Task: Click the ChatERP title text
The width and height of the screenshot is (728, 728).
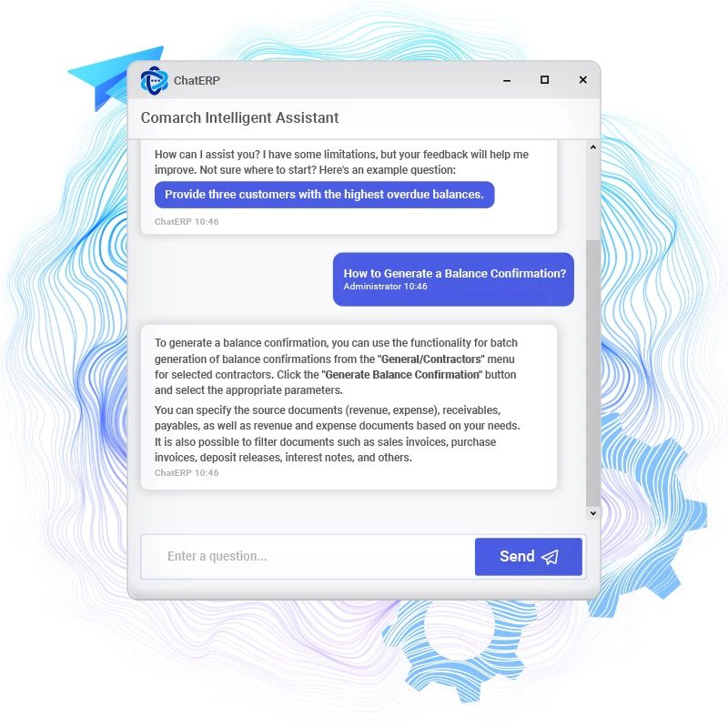Action: pos(197,81)
